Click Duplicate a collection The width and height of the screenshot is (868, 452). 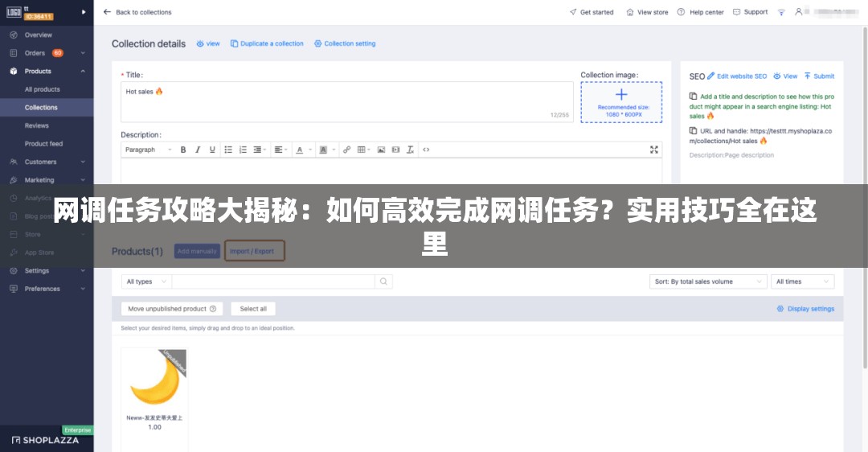click(267, 43)
